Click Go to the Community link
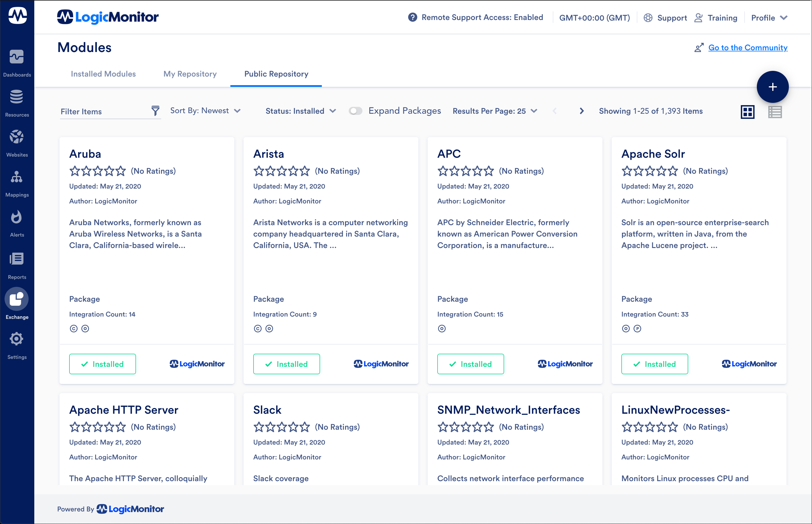Screen dimensions: 812x524 tap(748, 48)
